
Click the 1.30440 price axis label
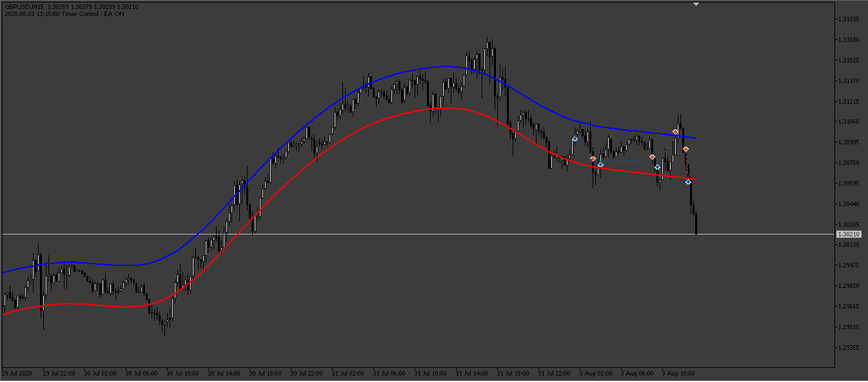pos(849,204)
